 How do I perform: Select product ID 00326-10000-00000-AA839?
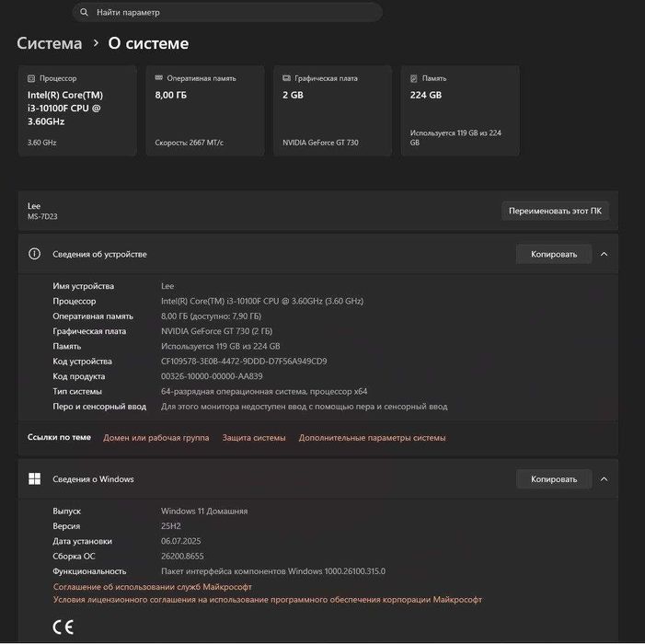pos(212,376)
